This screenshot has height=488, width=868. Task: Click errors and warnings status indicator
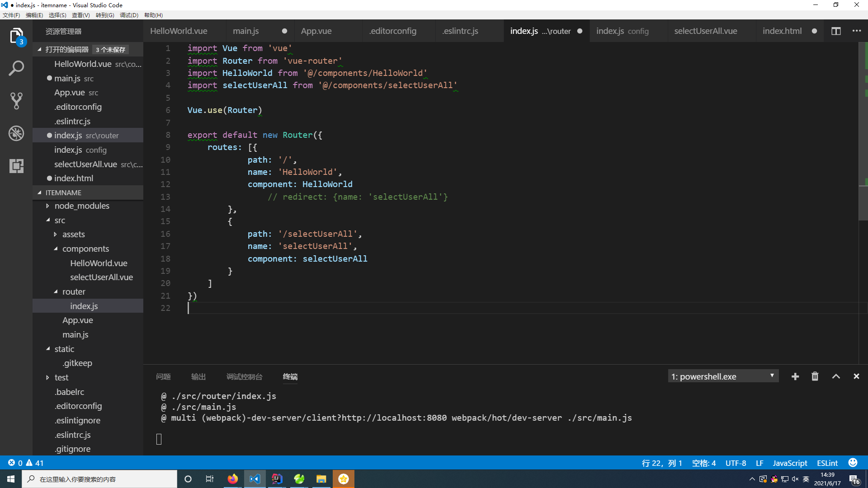pyautogui.click(x=26, y=463)
